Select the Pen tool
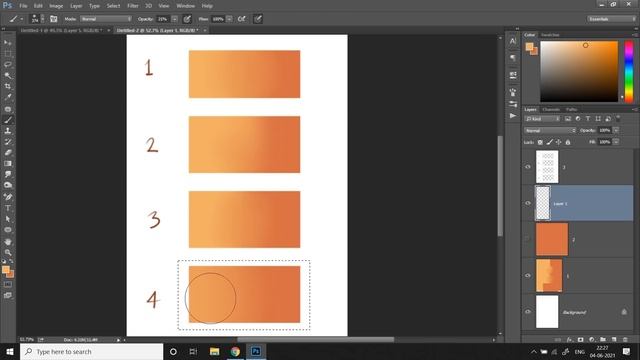 [8, 197]
